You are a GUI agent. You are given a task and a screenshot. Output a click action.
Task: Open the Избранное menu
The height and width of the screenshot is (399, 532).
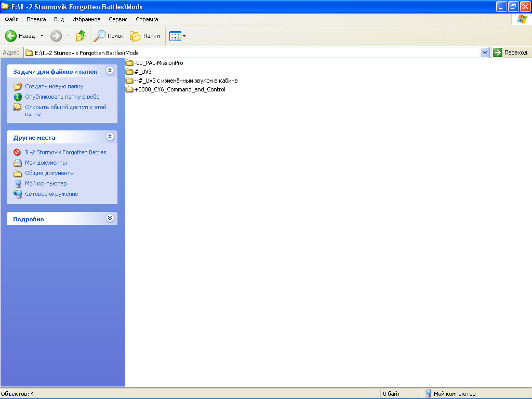[86, 19]
